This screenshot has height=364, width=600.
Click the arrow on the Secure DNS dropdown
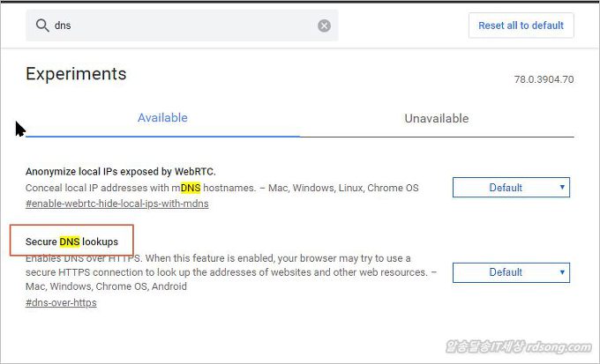click(x=562, y=272)
